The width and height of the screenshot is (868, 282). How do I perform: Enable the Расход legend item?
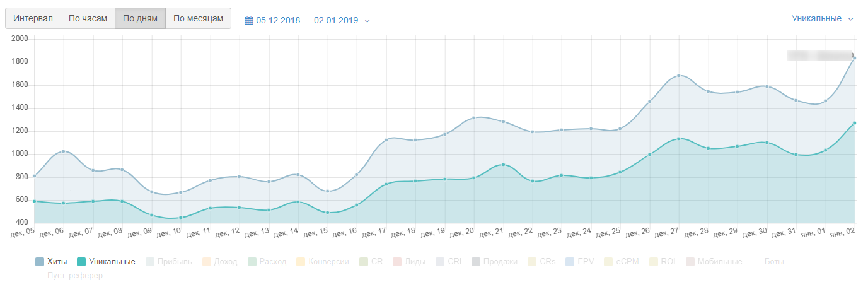click(271, 261)
